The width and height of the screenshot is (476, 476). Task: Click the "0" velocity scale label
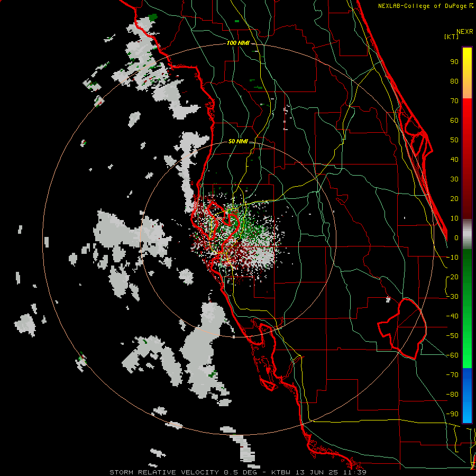point(456,238)
